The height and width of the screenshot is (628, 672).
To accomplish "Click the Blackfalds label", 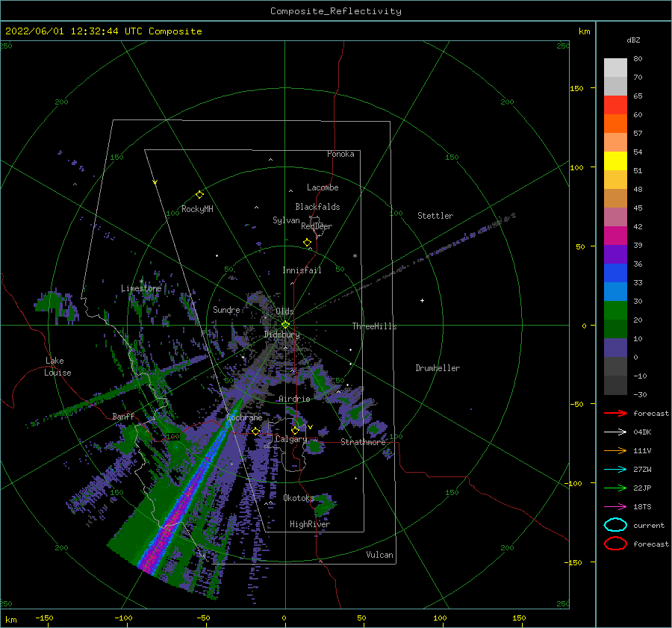I will tap(317, 207).
